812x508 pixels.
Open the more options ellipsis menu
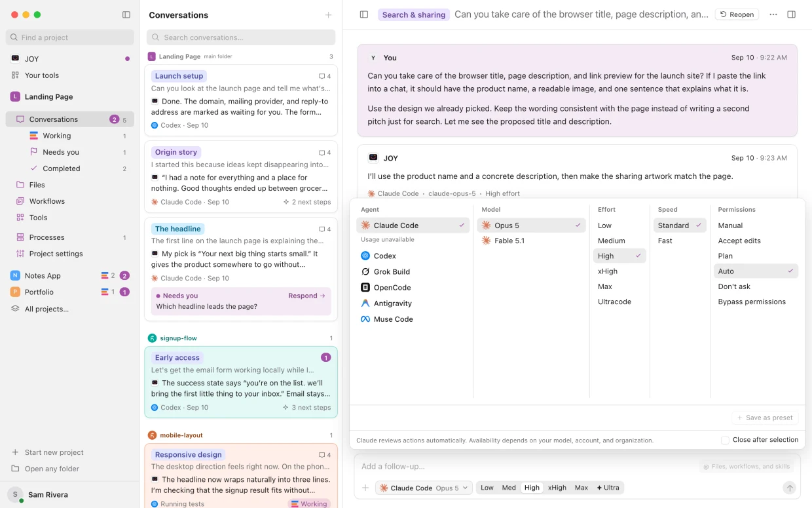pyautogui.click(x=773, y=14)
